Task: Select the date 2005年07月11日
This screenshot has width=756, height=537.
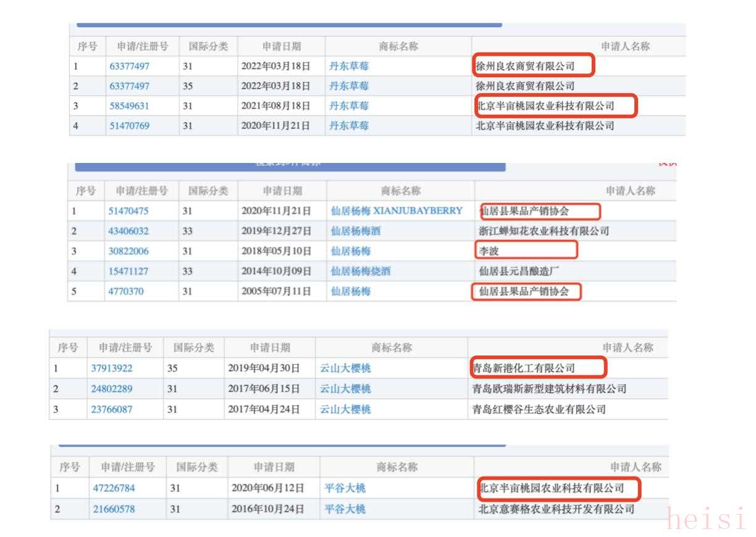Action: point(277,291)
